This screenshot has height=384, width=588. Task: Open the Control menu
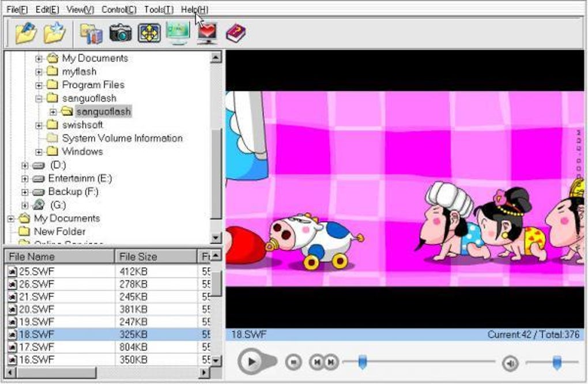coord(119,9)
